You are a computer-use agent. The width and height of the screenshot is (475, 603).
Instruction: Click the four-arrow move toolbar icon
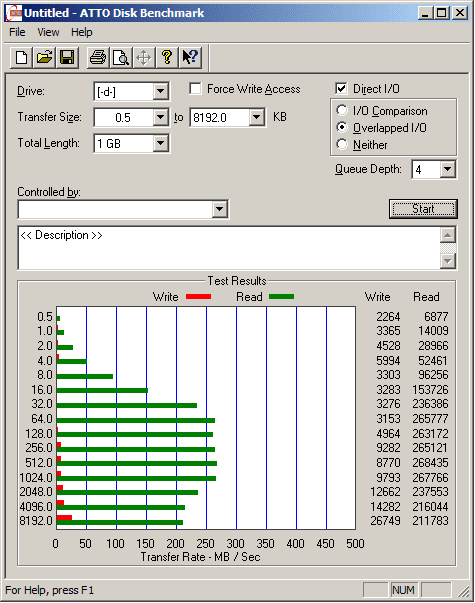[144, 58]
